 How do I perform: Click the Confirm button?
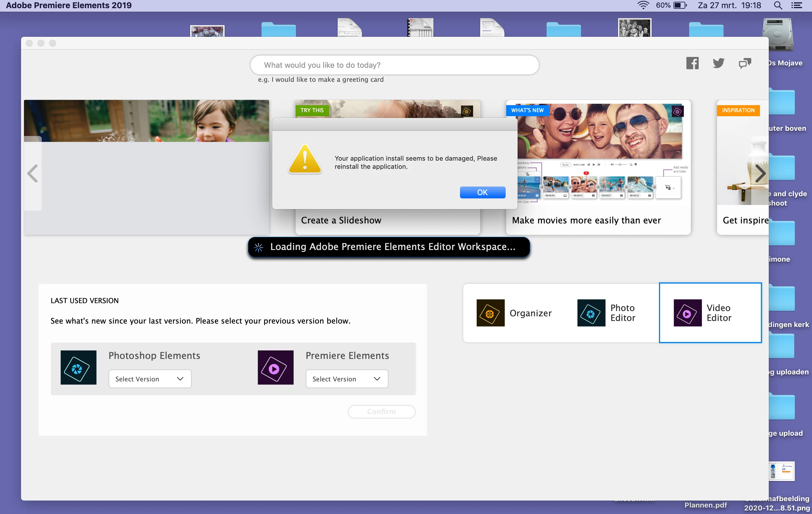point(381,411)
